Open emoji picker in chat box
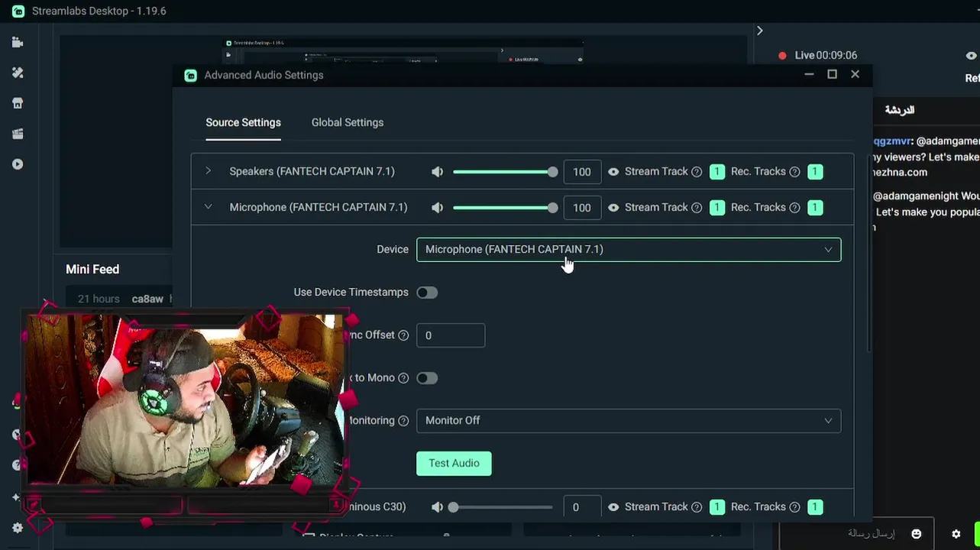Image resolution: width=980 pixels, height=550 pixels. click(917, 534)
